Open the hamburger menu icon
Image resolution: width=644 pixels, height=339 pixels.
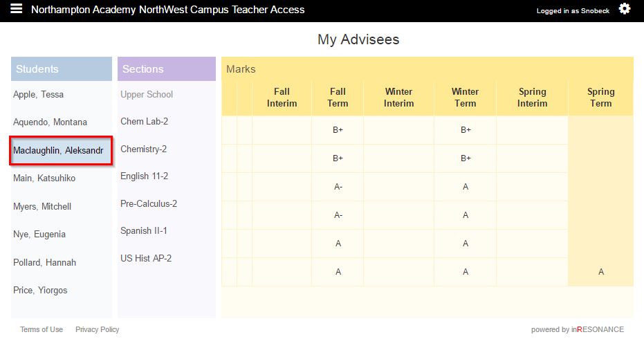[17, 9]
